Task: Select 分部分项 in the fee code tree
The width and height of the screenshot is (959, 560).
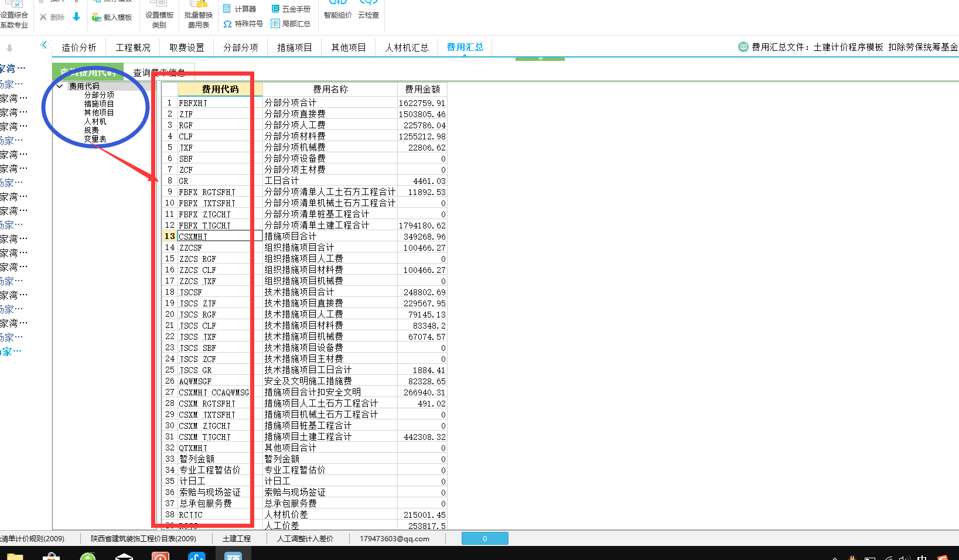Action: (x=99, y=95)
